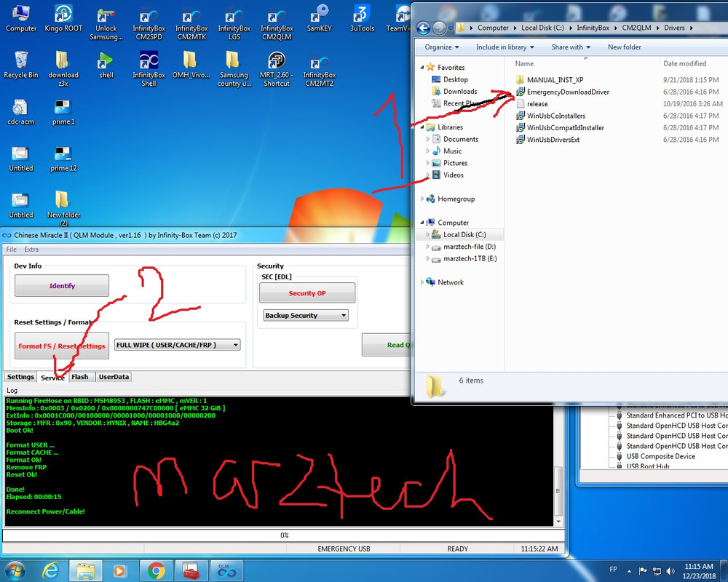Viewport: 728px width, 582px height.
Task: Open Internet Explorer from the taskbar
Action: (51, 570)
